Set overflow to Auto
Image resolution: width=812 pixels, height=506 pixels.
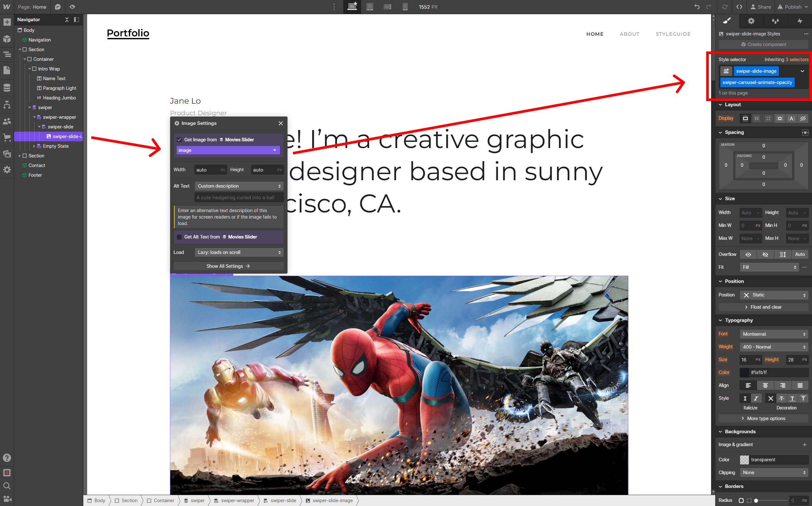point(800,254)
